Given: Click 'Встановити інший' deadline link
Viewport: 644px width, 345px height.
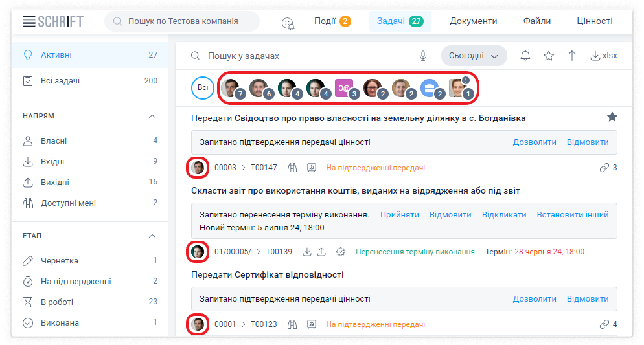Looking at the screenshot, I should pyautogui.click(x=573, y=214).
